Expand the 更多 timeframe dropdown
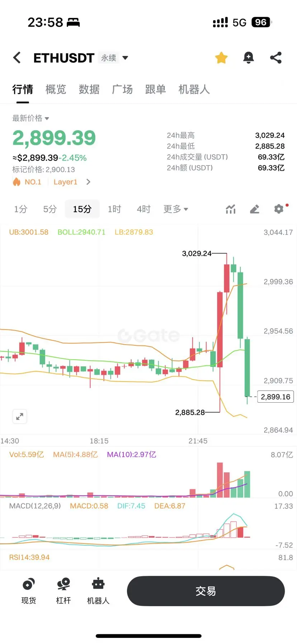 176,209
